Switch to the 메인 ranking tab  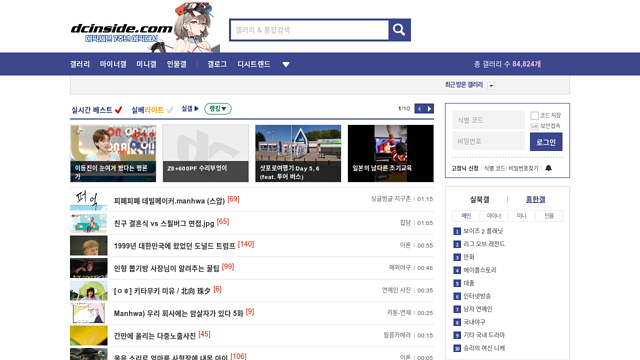pos(466,216)
